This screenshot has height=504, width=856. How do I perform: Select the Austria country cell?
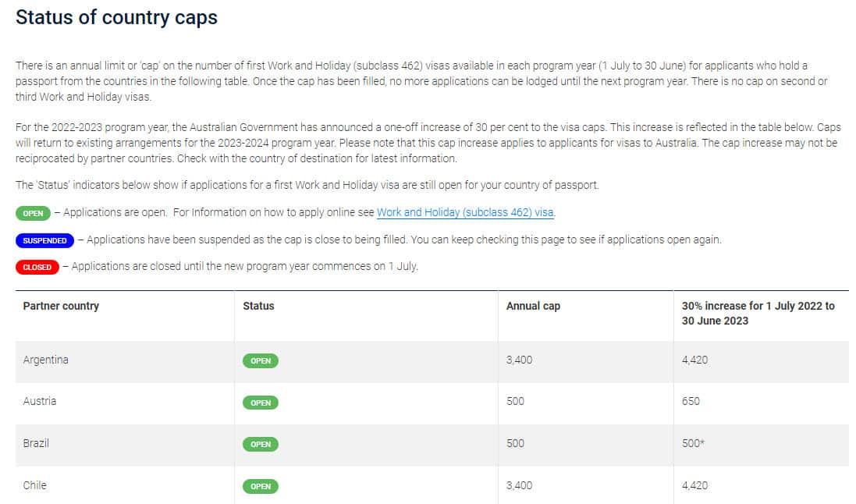coord(40,401)
